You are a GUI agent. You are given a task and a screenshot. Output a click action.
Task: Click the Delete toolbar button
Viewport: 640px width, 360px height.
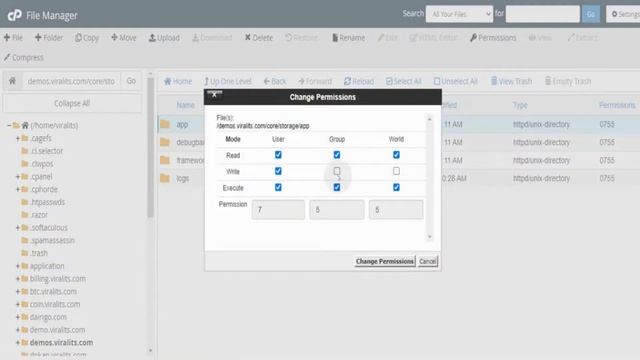[x=259, y=38]
